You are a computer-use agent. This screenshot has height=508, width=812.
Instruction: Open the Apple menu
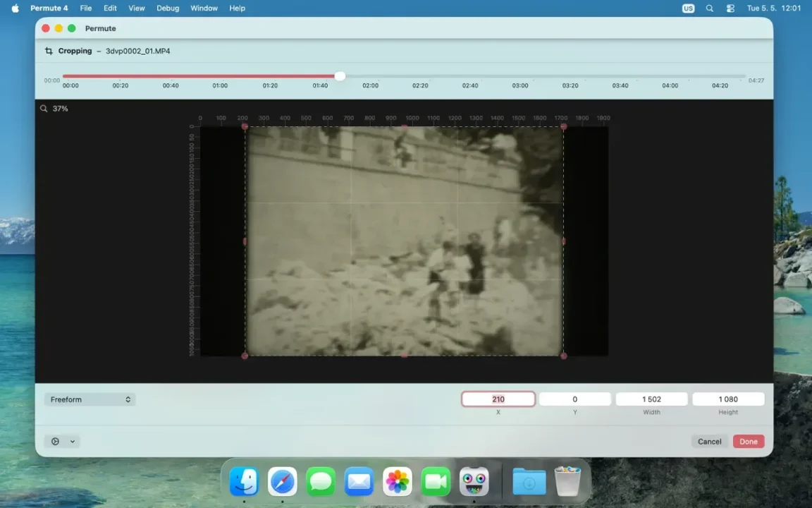click(15, 8)
